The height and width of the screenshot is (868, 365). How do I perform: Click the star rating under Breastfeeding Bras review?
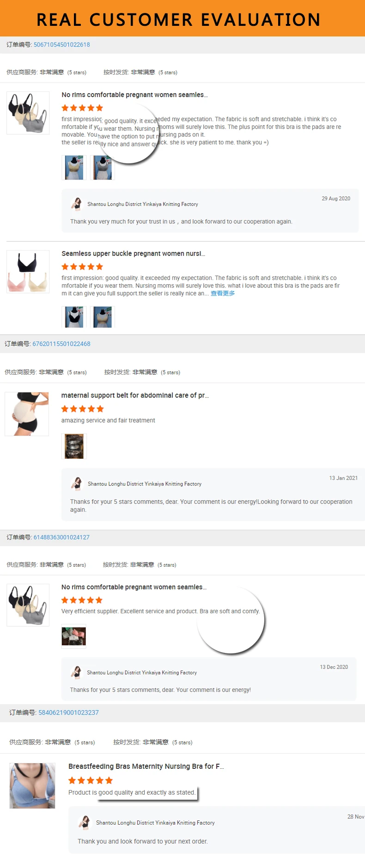pos(91,780)
